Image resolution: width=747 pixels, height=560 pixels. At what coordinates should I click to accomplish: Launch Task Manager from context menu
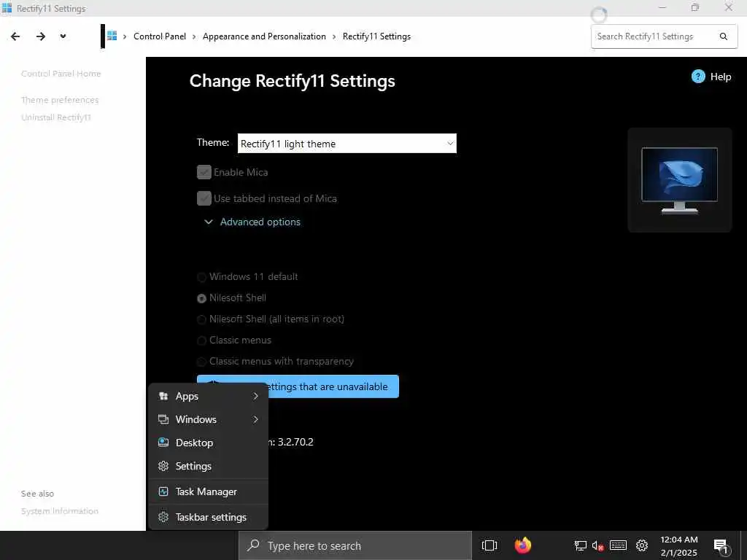pos(208,491)
